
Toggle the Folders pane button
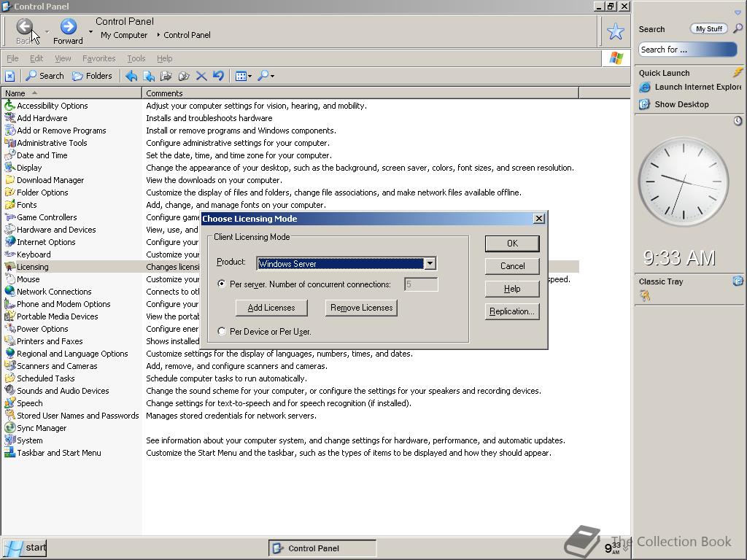[x=92, y=76]
